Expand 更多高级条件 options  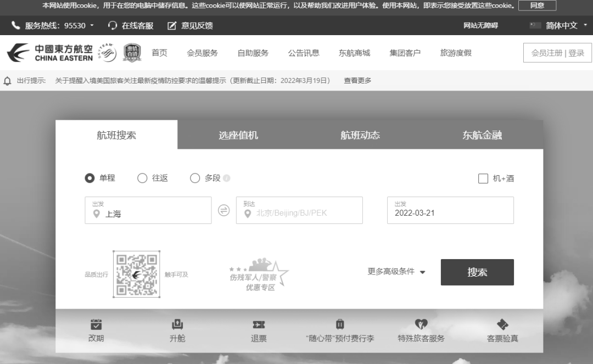click(x=396, y=271)
